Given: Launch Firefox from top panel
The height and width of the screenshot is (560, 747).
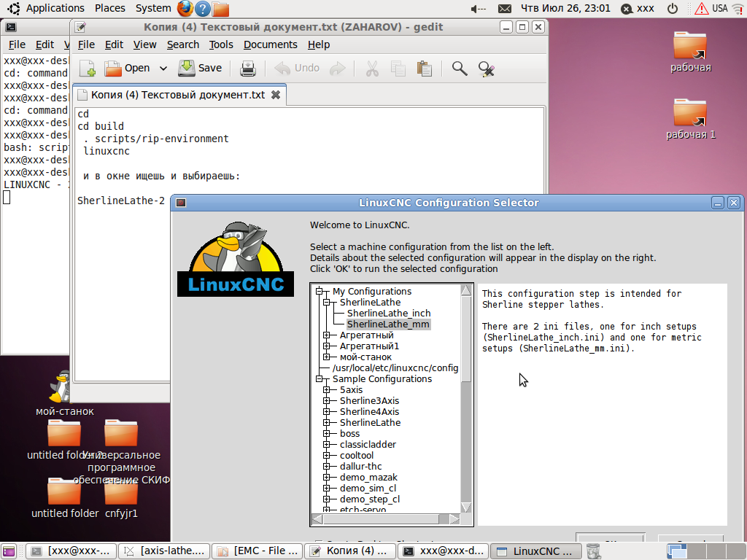Looking at the screenshot, I should click(x=185, y=9).
